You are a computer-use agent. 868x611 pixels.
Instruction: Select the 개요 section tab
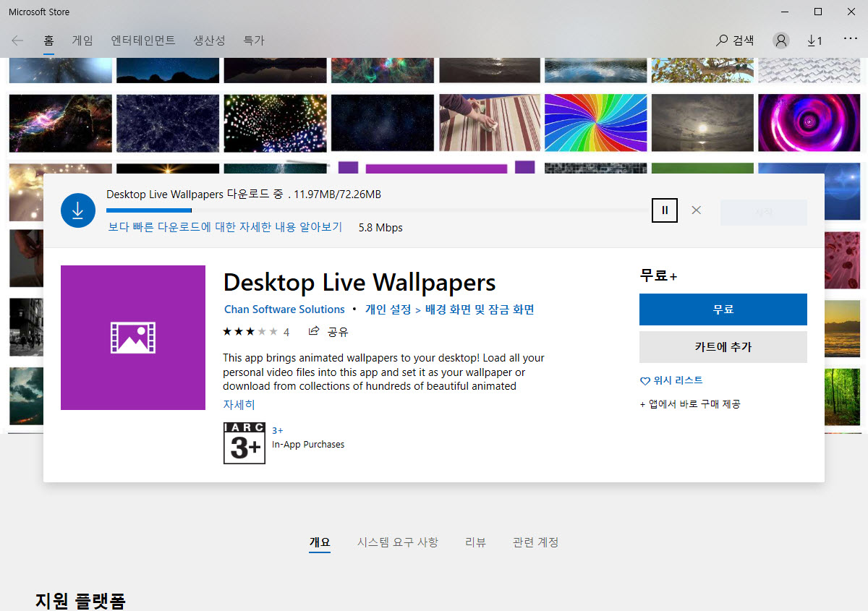pos(320,542)
